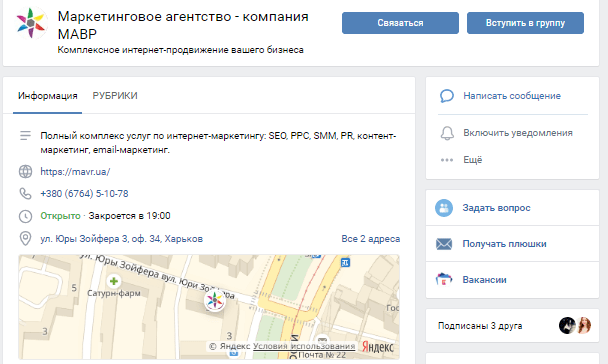Open the https://mavr.ua/ link
The height and width of the screenshot is (364, 608).
point(75,172)
